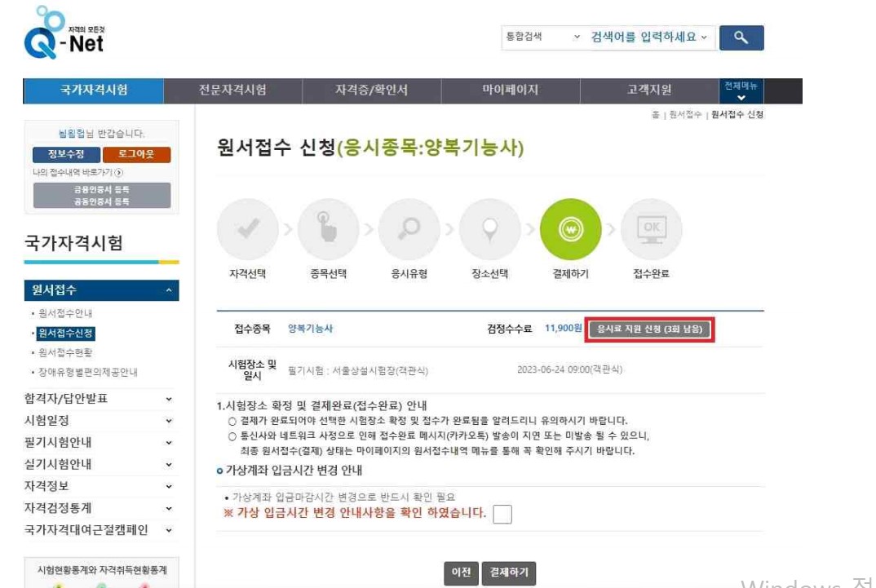This screenshot has width=876, height=588.
Task: Check the 가상 입금시간 변경 confirmation checkbox
Action: pyautogui.click(x=502, y=513)
